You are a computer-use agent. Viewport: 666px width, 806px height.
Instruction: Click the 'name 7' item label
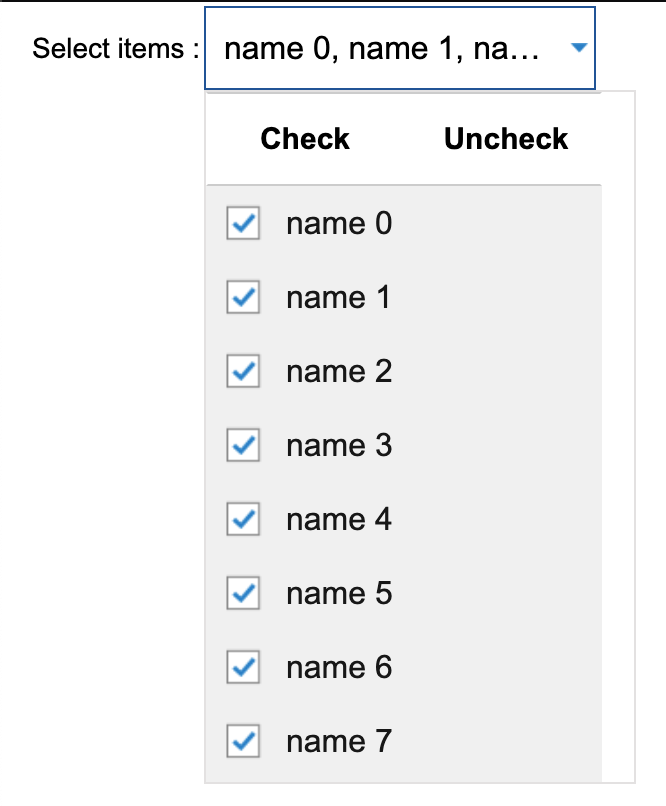pyautogui.click(x=339, y=741)
